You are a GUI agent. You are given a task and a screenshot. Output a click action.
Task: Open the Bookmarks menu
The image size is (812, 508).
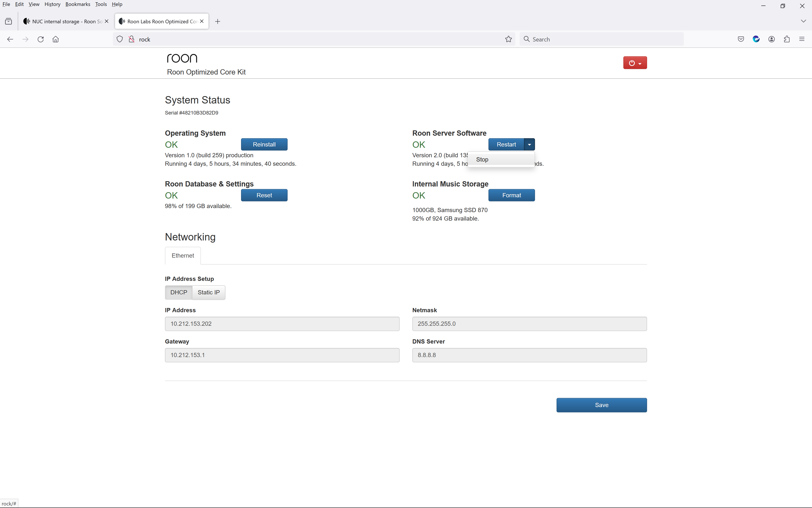tap(78, 4)
